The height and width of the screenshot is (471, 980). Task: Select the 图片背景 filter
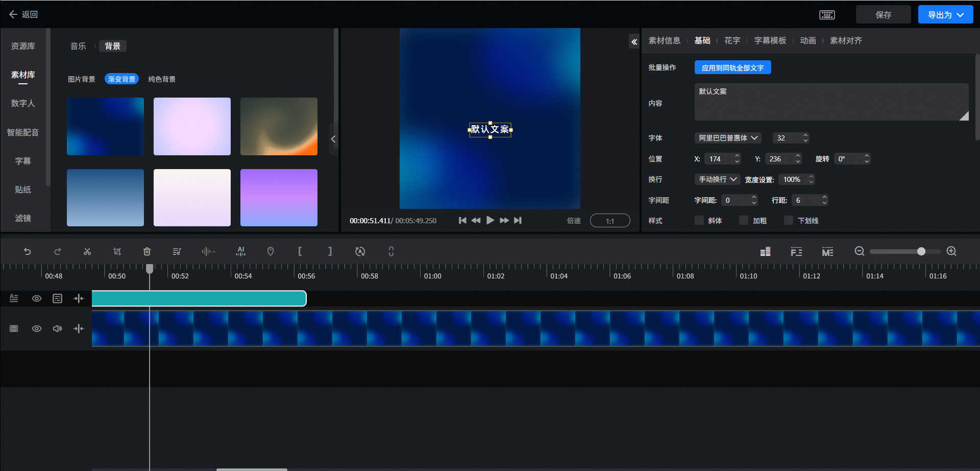tap(82, 79)
